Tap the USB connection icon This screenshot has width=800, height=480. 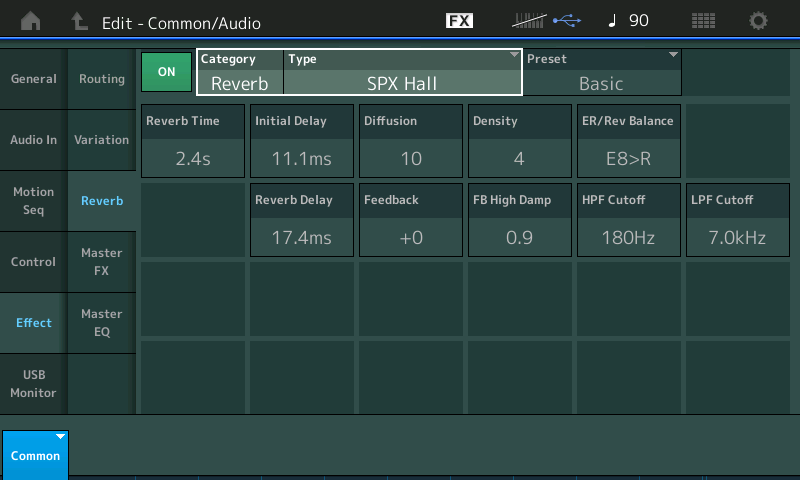click(567, 21)
